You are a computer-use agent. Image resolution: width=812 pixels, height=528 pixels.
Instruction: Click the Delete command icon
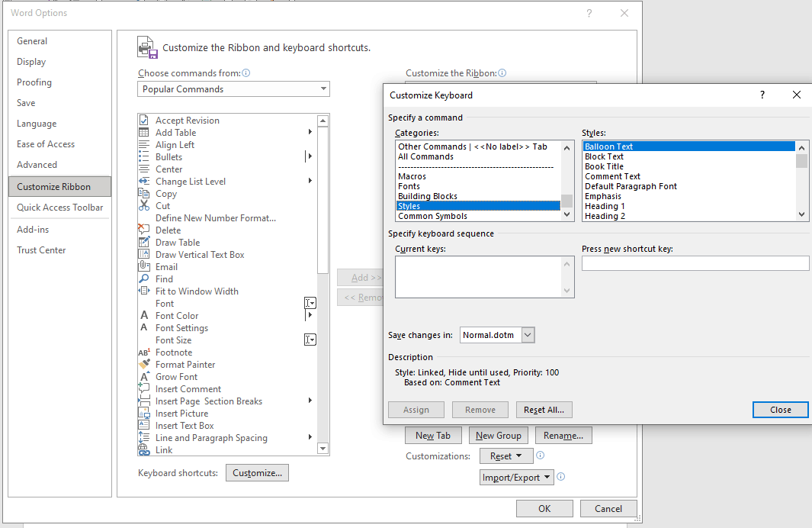(144, 230)
